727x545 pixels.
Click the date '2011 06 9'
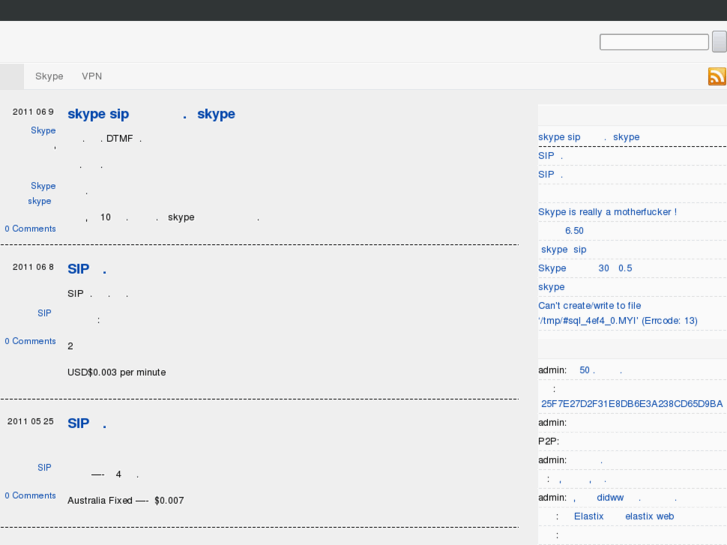tap(33, 112)
